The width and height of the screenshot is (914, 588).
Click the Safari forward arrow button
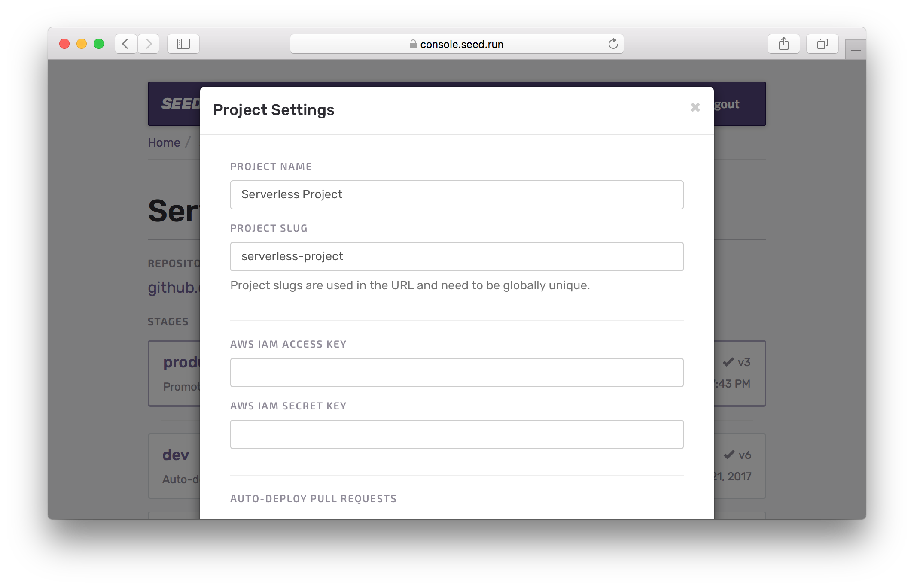click(149, 44)
